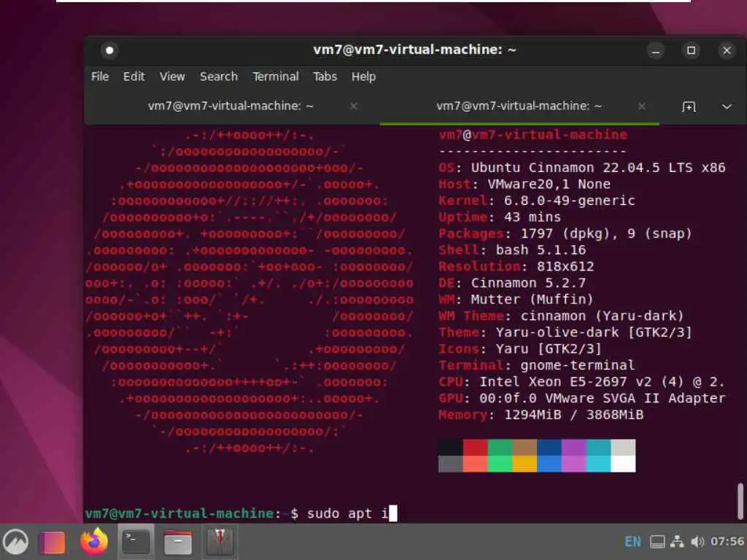Open the Edit menu
This screenshot has width=747, height=560.
click(x=134, y=77)
